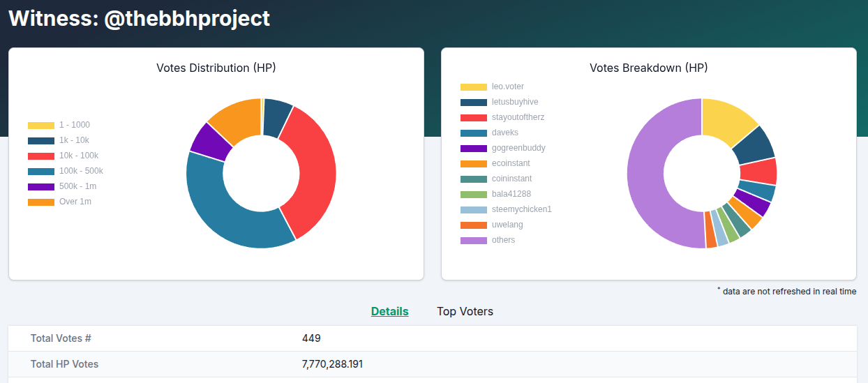Click the gogreenbuddy purple legend swatch

[474, 149]
